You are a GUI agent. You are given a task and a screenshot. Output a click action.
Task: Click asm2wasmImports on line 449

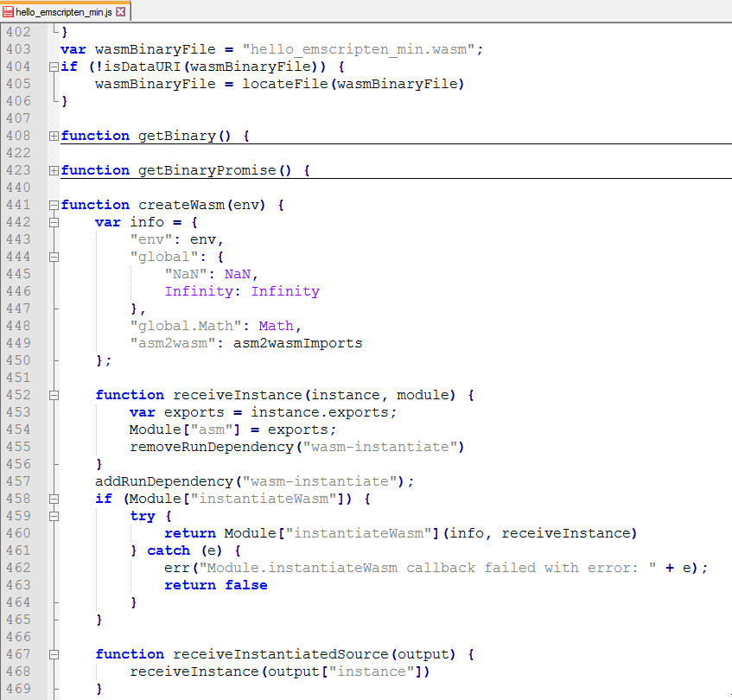tap(298, 343)
